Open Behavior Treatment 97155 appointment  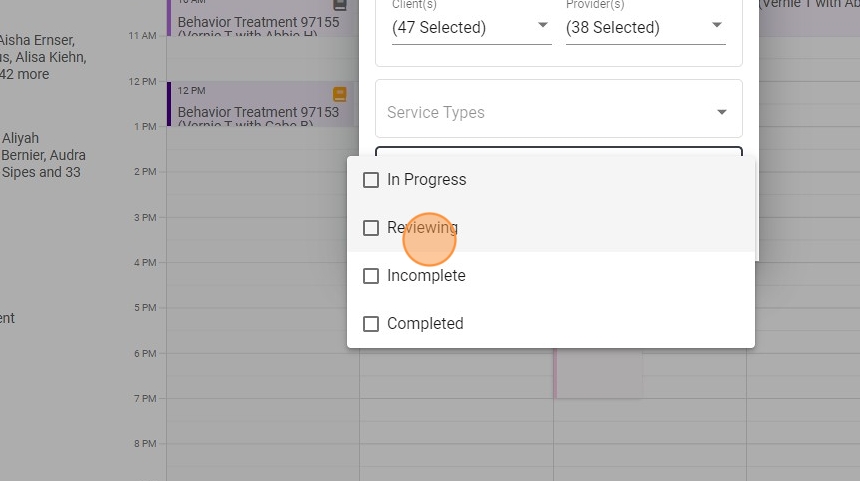point(258,22)
